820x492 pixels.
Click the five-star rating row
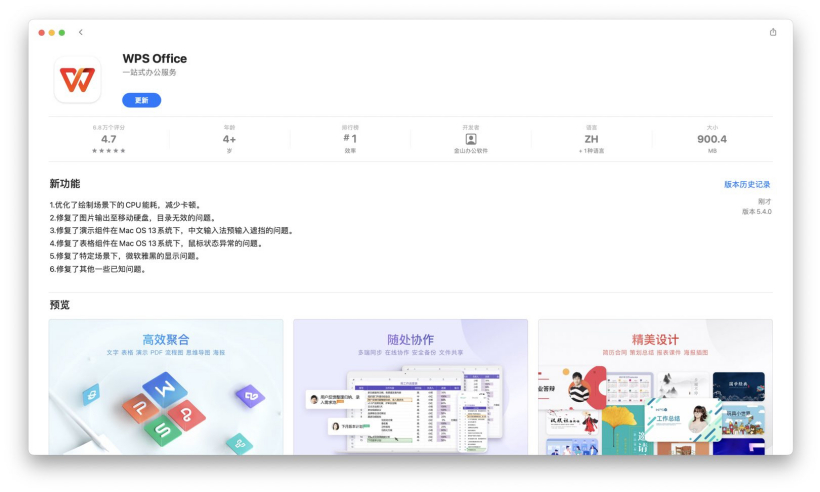click(x=108, y=151)
